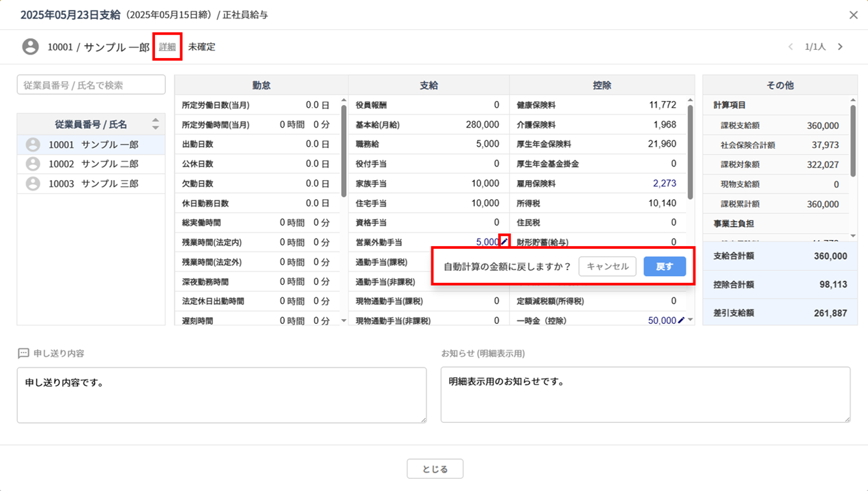The height and width of the screenshot is (491, 868).
Task: Click the 勤怠 column scrollbar
Action: tap(343, 151)
